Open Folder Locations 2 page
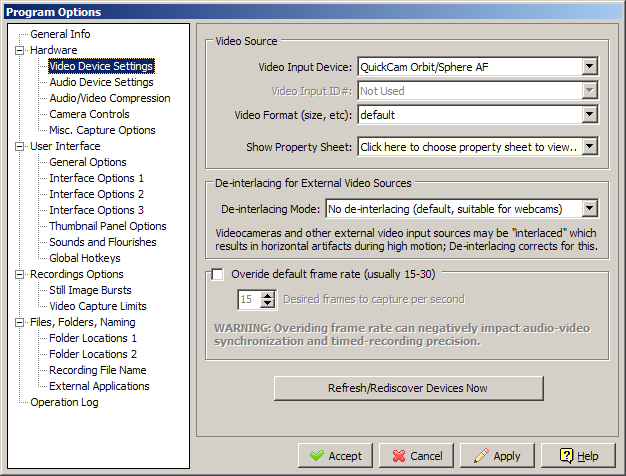The width and height of the screenshot is (626, 476). click(93, 354)
